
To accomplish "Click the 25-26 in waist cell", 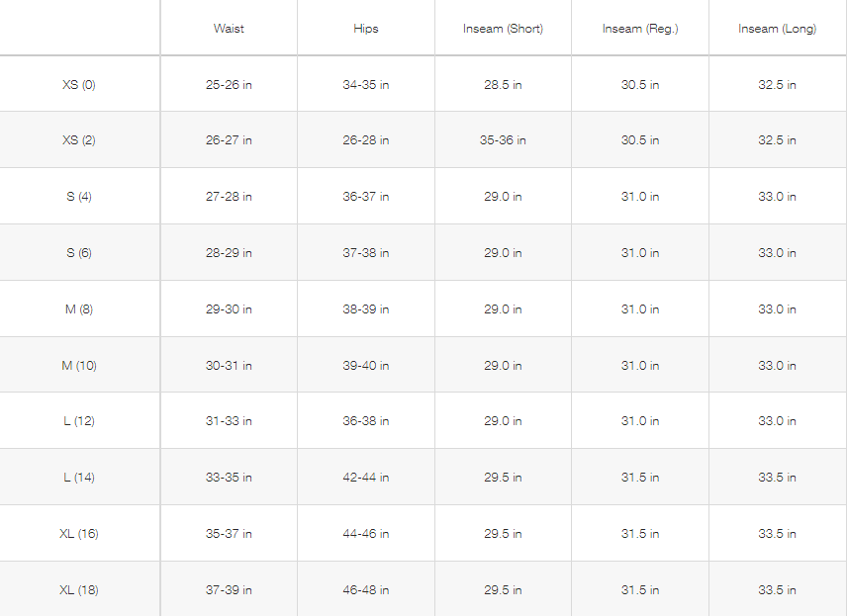I will pyautogui.click(x=229, y=85).
